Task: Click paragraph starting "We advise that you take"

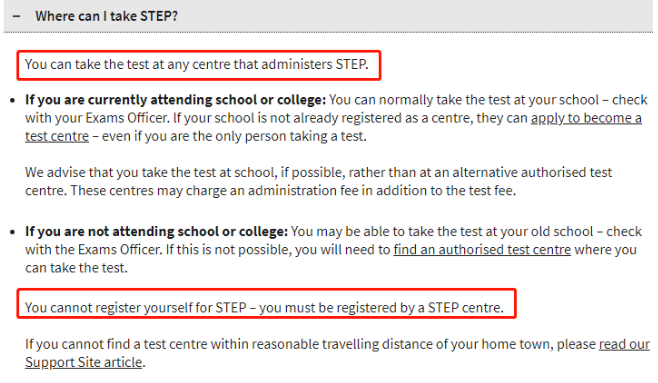Action: pos(319,182)
